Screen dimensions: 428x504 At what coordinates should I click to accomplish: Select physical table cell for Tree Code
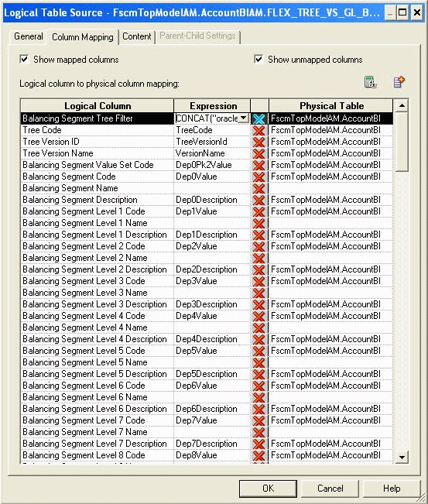point(330,130)
